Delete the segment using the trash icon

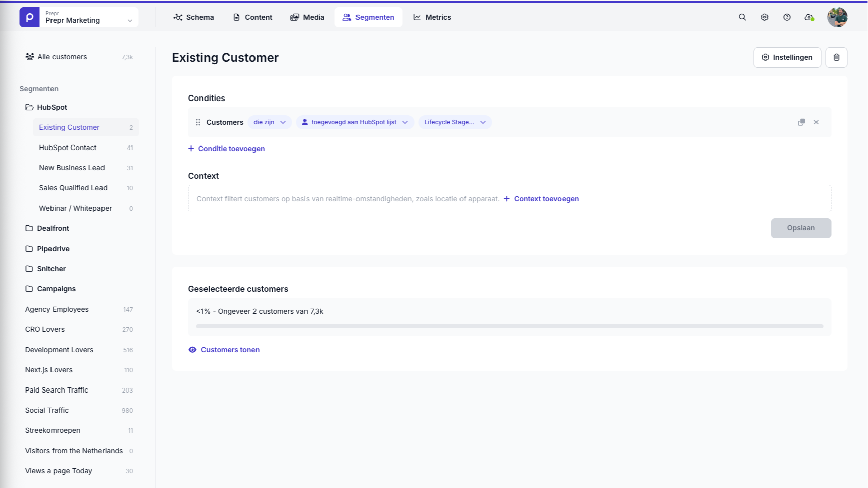point(836,57)
